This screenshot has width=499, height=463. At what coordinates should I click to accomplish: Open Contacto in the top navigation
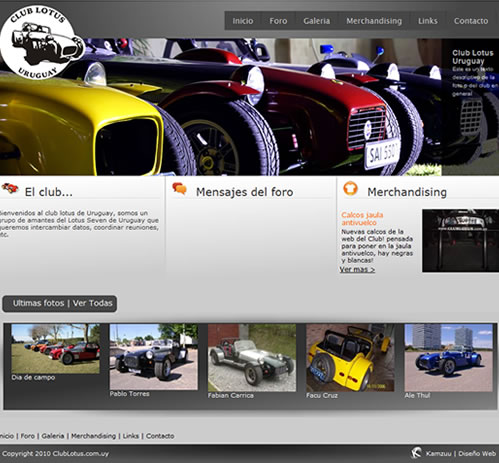pyautogui.click(x=471, y=21)
